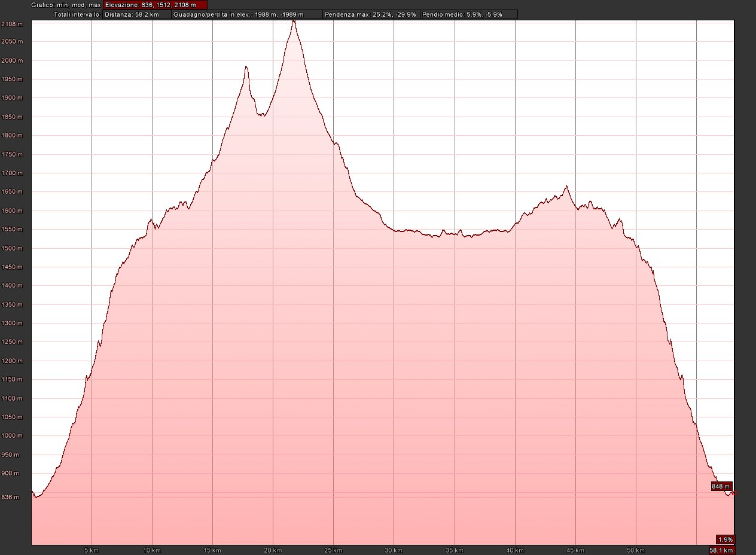Viewport: 756px width, 555px height.
Task: Click the red square cursor marker on profile
Action: (734, 493)
